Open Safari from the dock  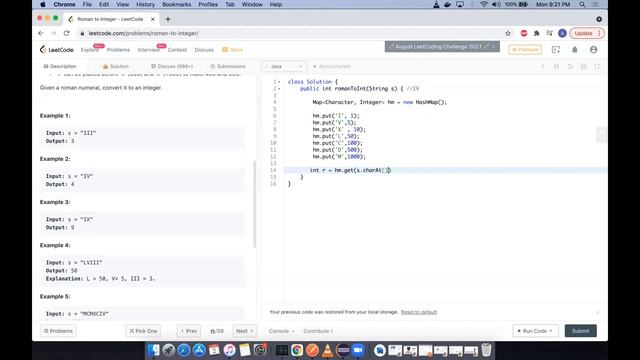(x=184, y=350)
